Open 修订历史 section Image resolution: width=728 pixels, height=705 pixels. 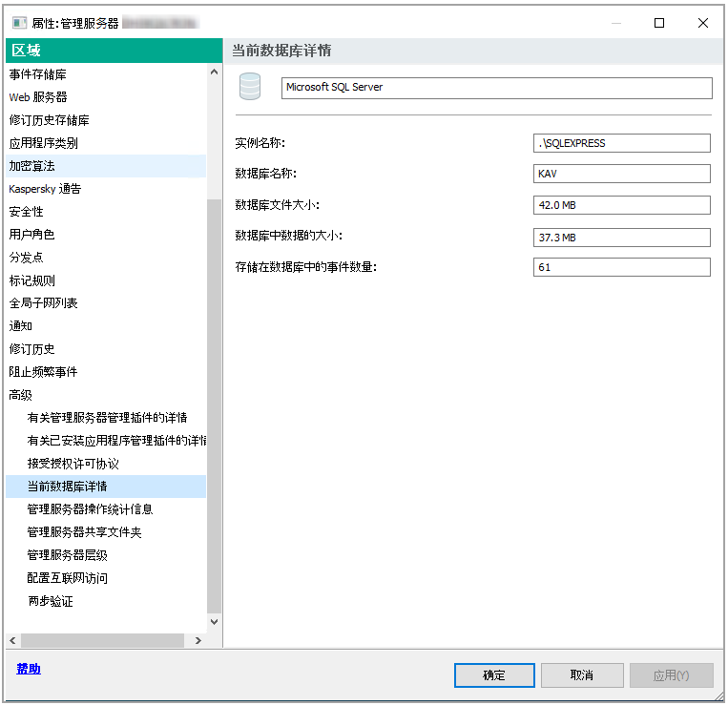(106, 349)
